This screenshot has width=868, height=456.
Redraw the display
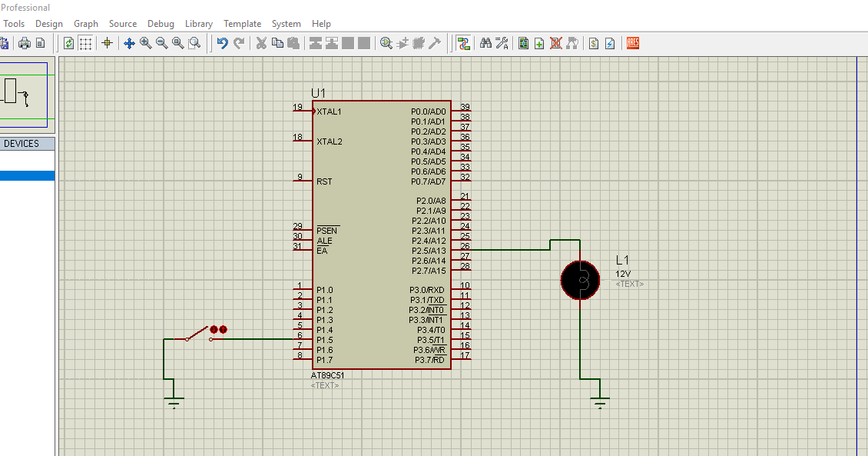click(69, 43)
